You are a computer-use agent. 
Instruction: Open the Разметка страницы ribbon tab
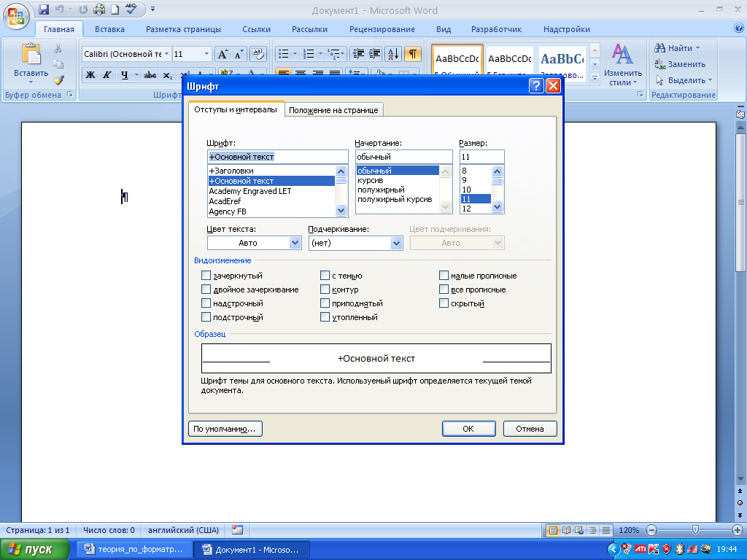pos(183,29)
